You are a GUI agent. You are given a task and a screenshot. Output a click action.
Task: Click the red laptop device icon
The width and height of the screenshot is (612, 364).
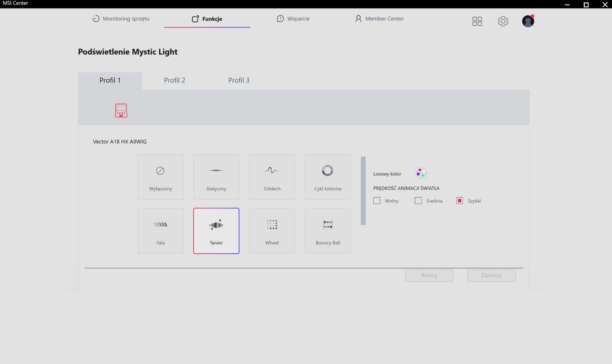[121, 110]
